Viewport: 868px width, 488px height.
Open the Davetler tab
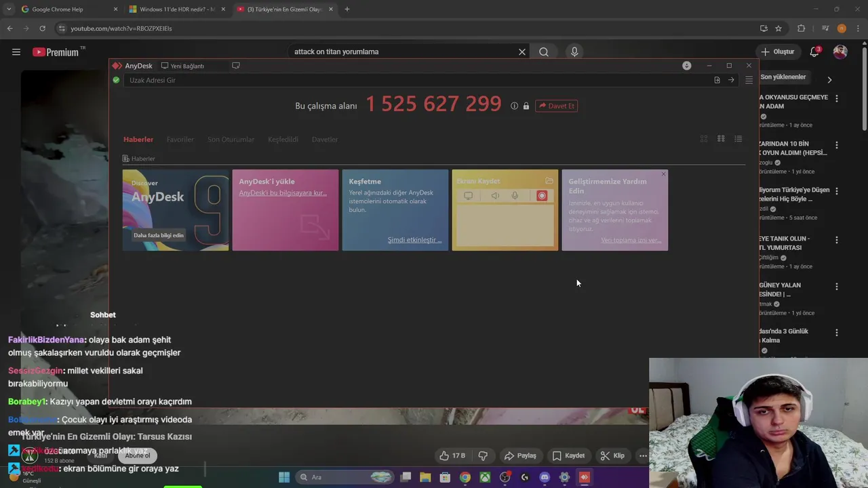point(325,140)
